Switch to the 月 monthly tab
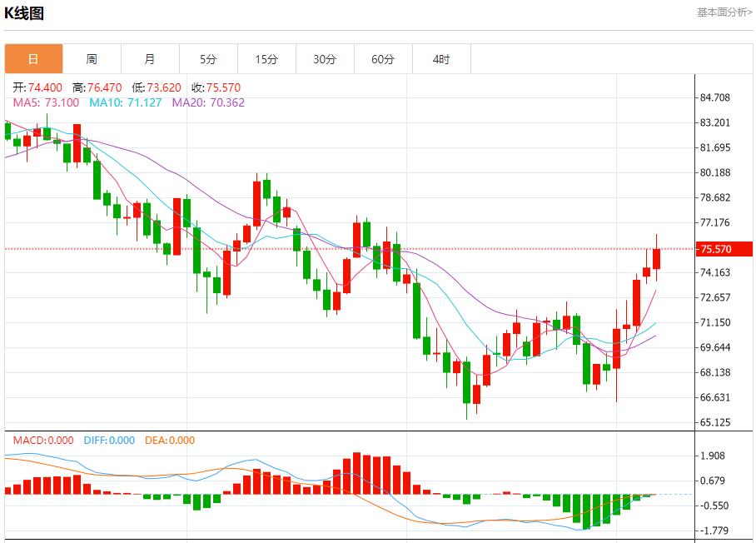756x543 pixels. pos(150,59)
